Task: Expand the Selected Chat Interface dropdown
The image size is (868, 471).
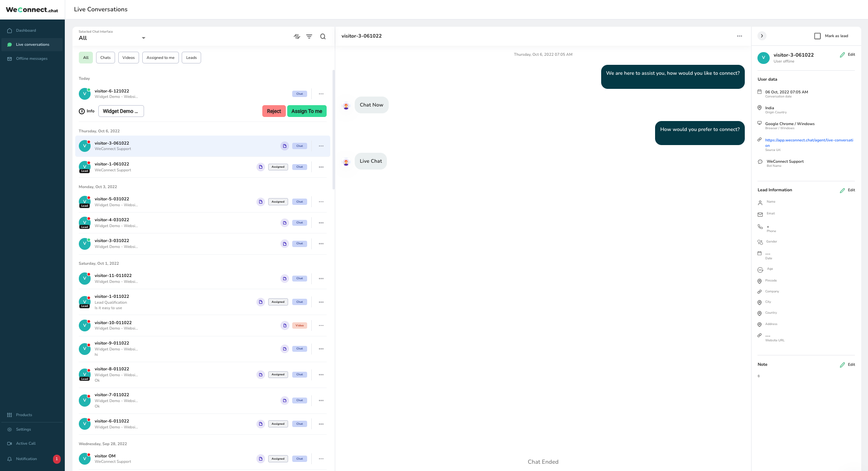Action: pyautogui.click(x=112, y=36)
